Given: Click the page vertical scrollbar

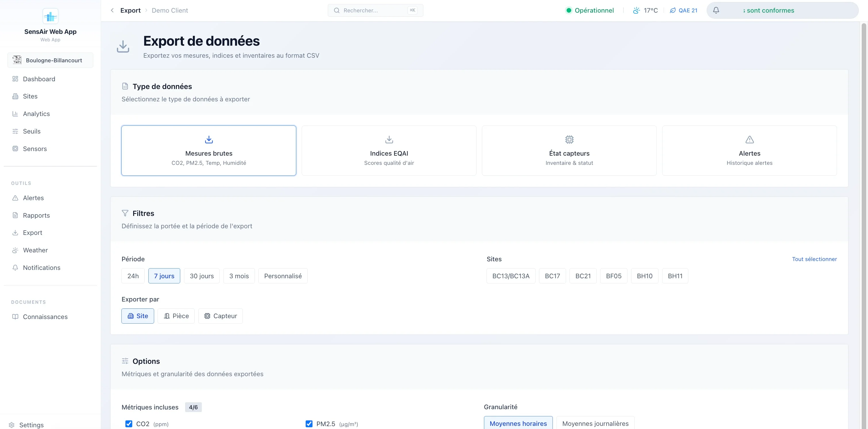Looking at the screenshot, I should (x=864, y=225).
